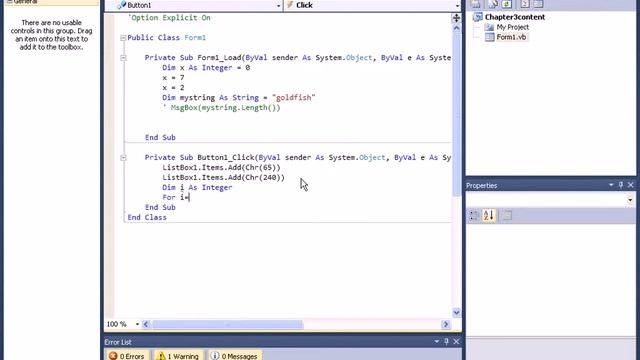Place cursor on line x = 7
The height and width of the screenshot is (360, 640).
coord(173,78)
